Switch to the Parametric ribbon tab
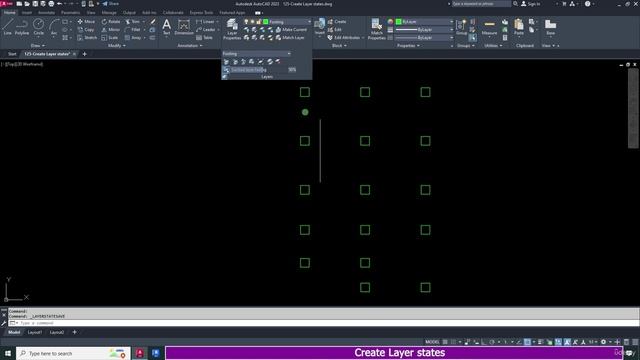The width and height of the screenshot is (640, 360). coord(70,13)
